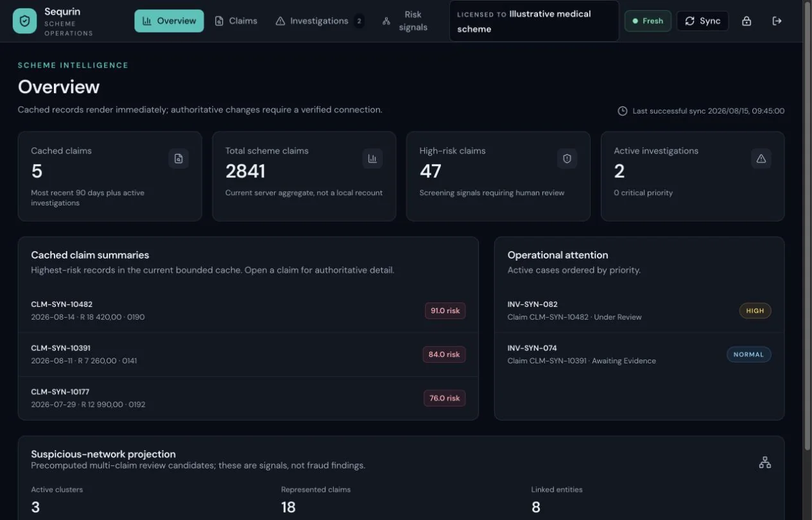This screenshot has width=812, height=520.
Task: Click the Sequrin shield logo
Action: click(x=24, y=21)
